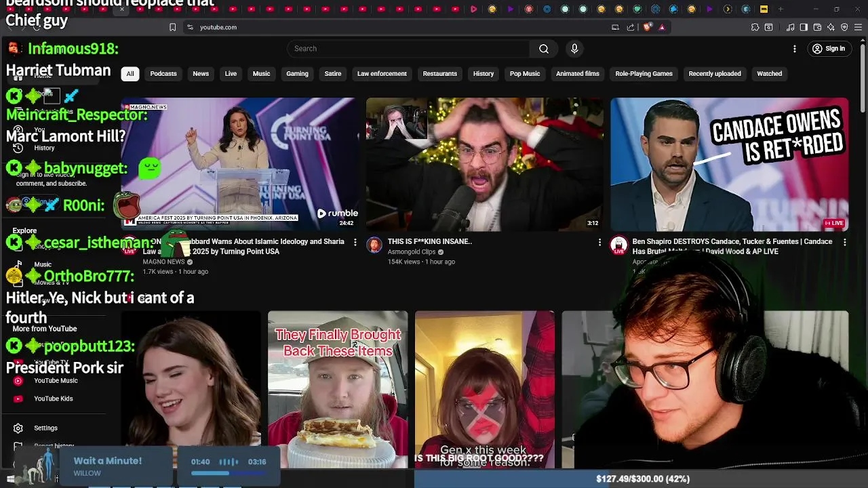Click the Asmongold Clips channel avatar
The image size is (868, 488).
tap(374, 245)
